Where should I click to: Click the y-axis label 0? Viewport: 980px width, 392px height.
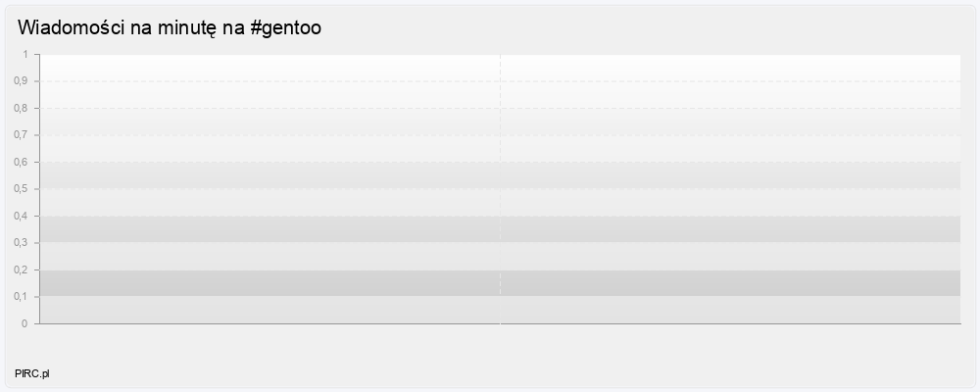[25, 323]
